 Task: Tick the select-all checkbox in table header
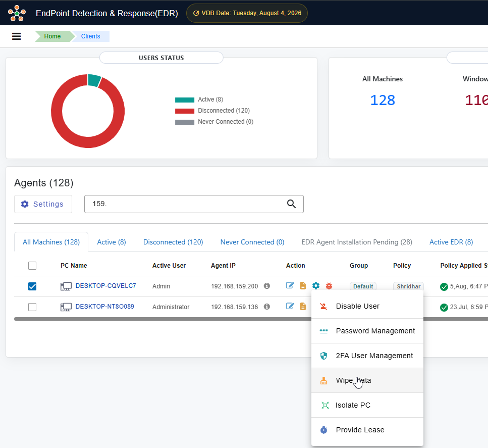(x=32, y=266)
